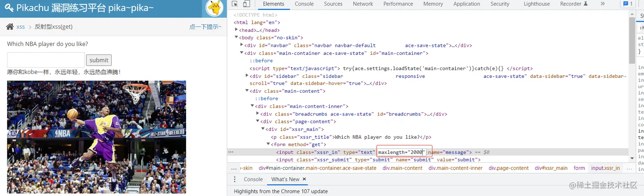644x196 pixels.
Task: Edit the maxlength 2000 attribute
Action: click(x=401, y=152)
